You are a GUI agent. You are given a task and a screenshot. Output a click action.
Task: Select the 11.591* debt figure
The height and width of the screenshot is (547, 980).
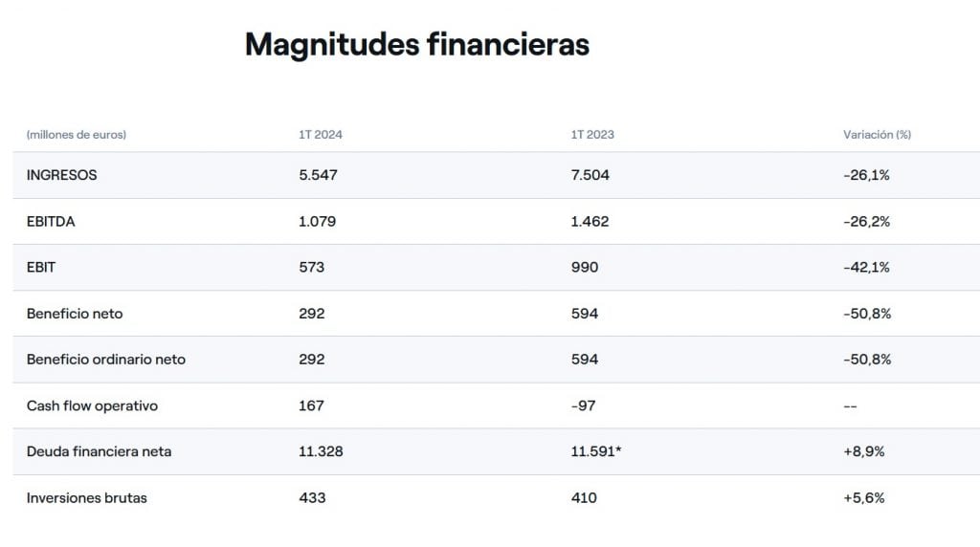pos(596,451)
